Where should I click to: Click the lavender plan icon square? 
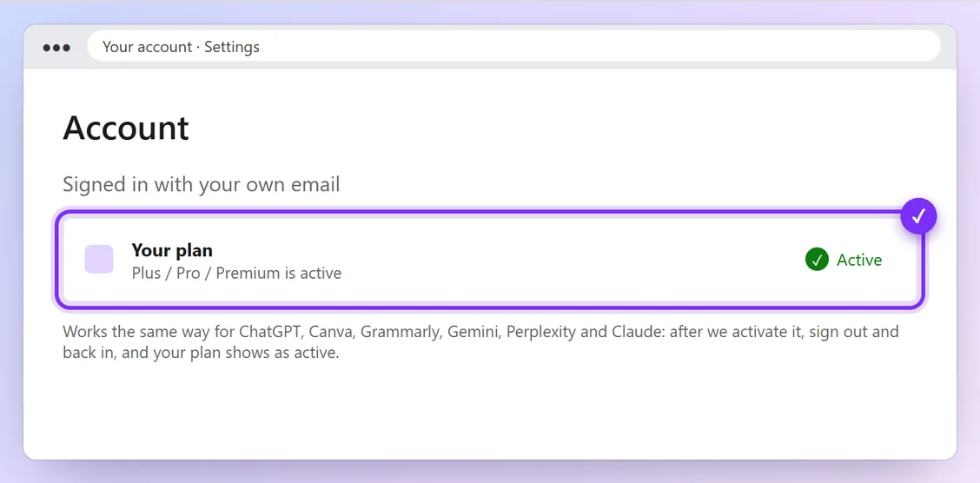coord(99,259)
